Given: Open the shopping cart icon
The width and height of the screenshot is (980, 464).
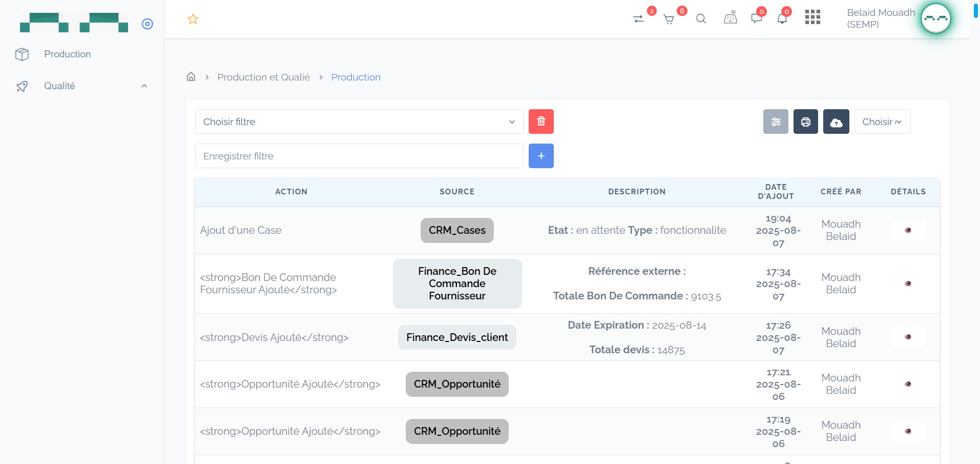Looking at the screenshot, I should (669, 19).
